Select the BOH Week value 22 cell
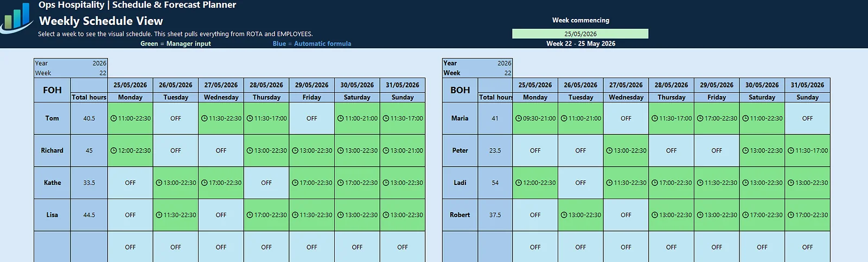Screen dimensions: 868x262 [495, 73]
